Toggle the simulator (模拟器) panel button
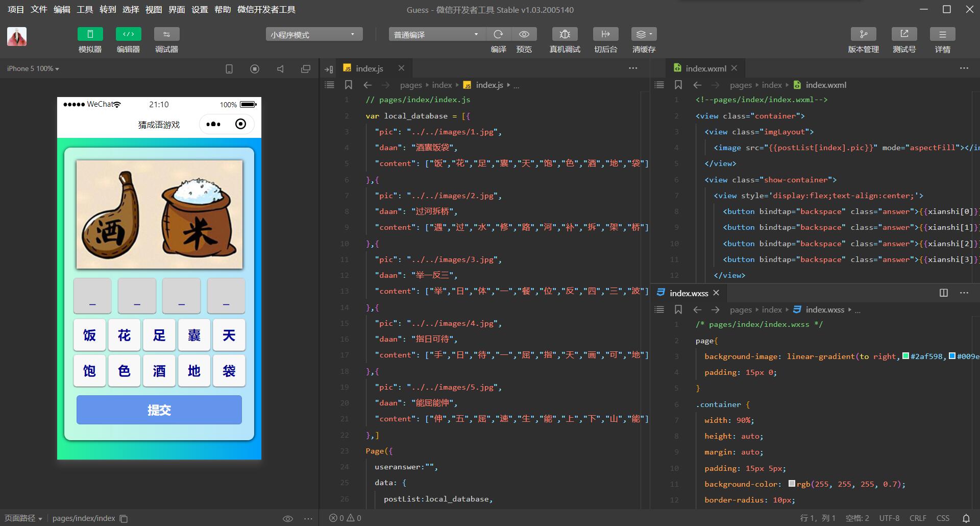The width and height of the screenshot is (980, 526). [90, 34]
